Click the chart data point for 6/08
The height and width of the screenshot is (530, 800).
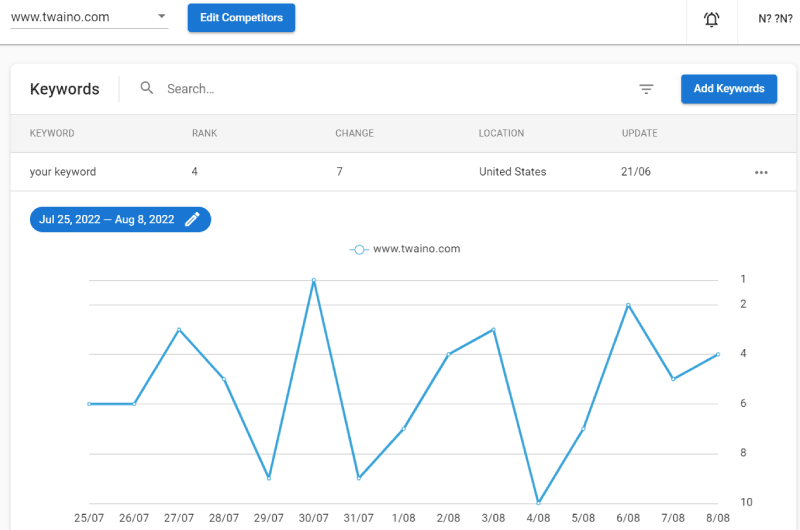pos(628,305)
